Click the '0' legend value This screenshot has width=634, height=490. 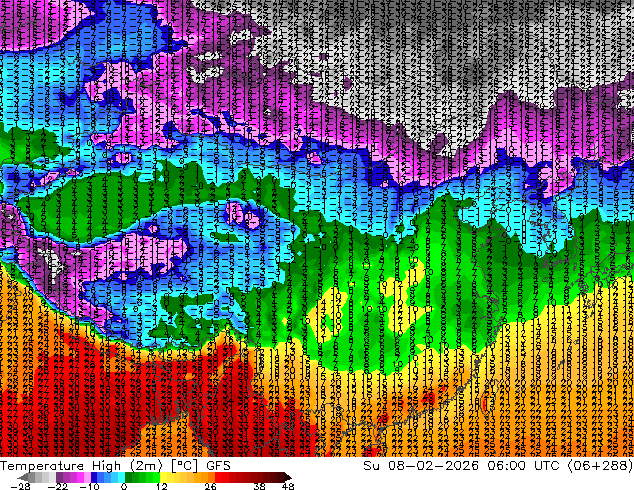(x=124, y=486)
